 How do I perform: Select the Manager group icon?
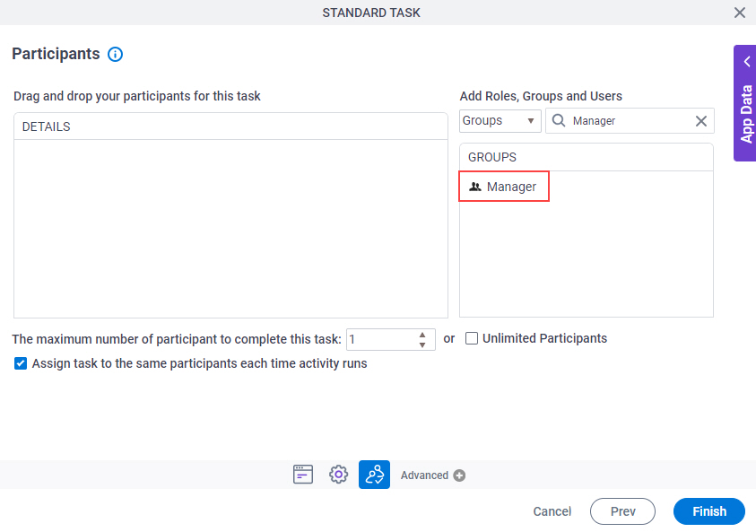pyautogui.click(x=475, y=187)
